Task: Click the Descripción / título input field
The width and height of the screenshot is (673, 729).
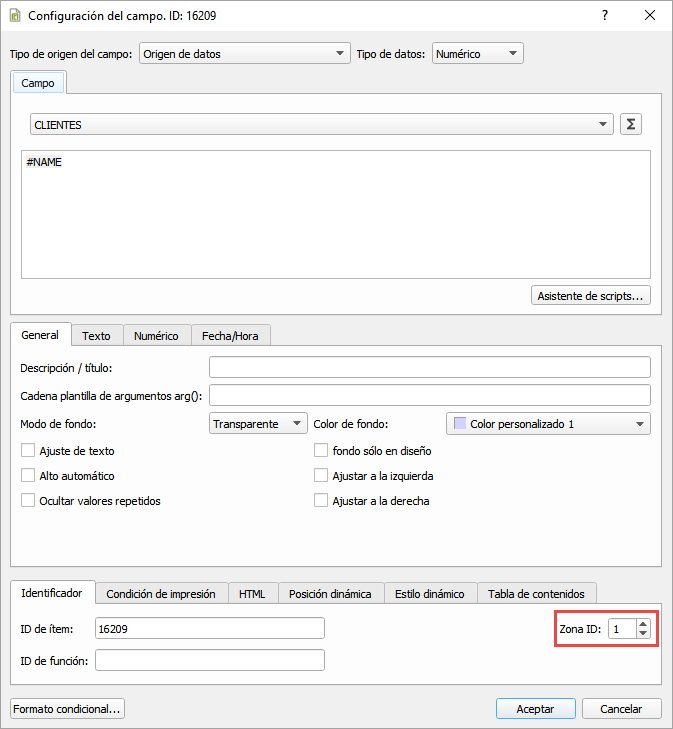Action: [429, 368]
